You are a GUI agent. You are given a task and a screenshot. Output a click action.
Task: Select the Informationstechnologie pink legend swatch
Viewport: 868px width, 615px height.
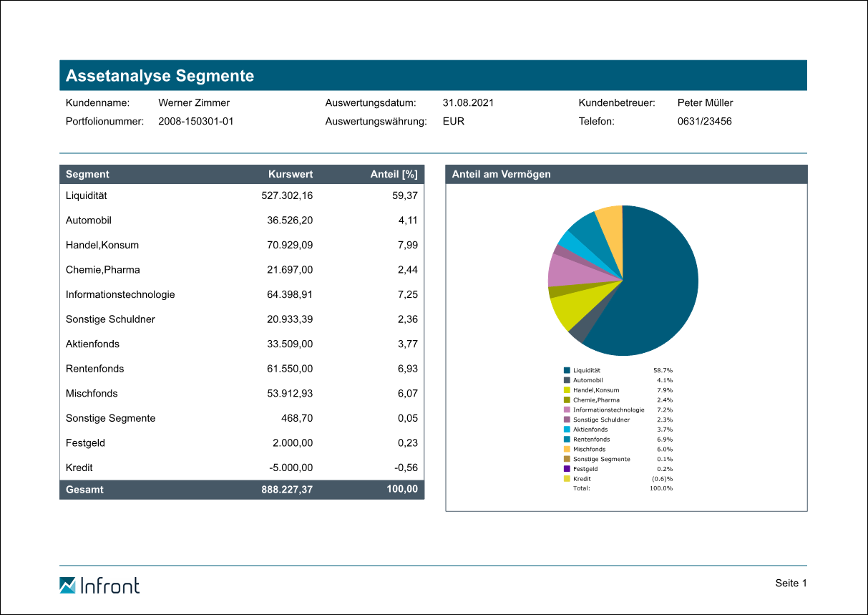(x=567, y=410)
